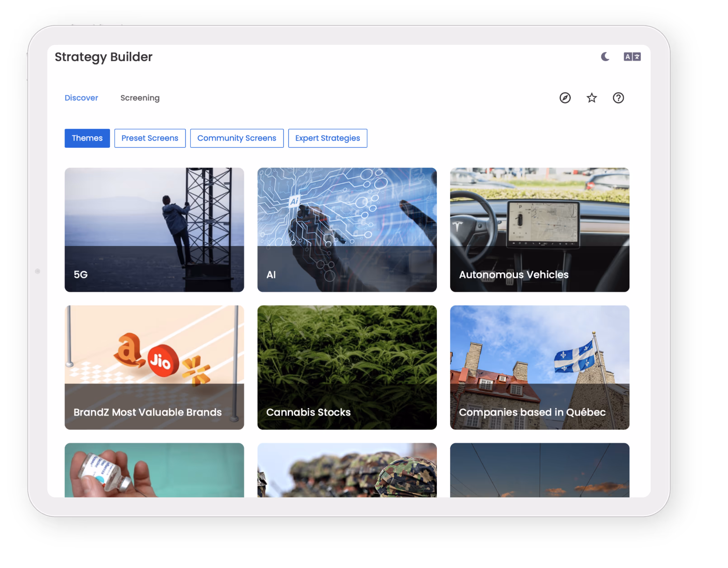Toggle dark mode with moon icon
728x568 pixels.
click(x=605, y=57)
